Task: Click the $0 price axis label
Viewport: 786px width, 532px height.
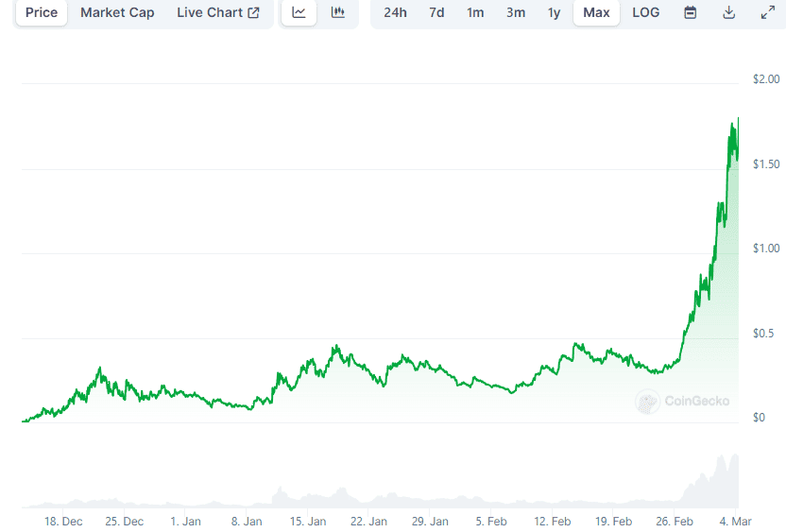Action: 759,418
